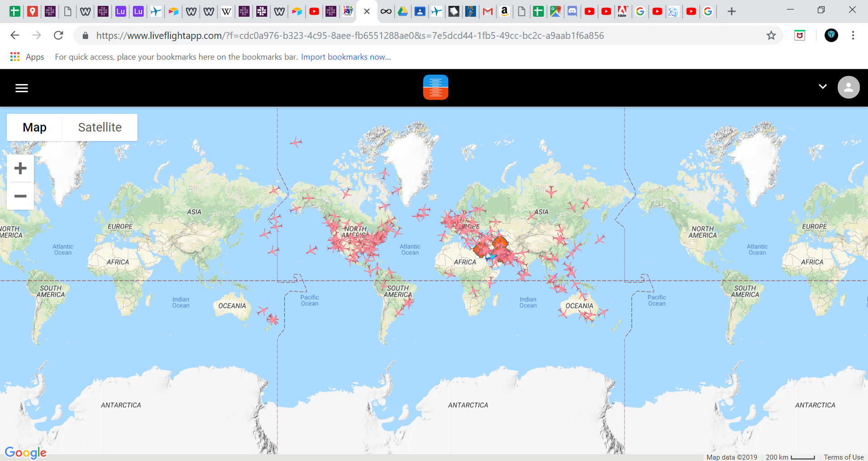Viewport: 868px width, 461px height.
Task: Open the hamburger menu in the black header
Action: [22, 88]
